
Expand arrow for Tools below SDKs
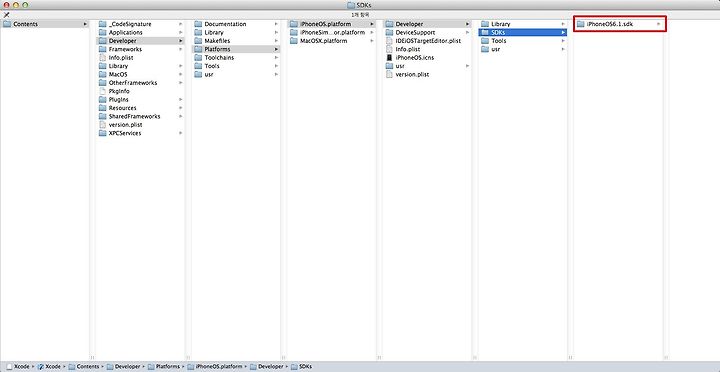click(x=563, y=41)
